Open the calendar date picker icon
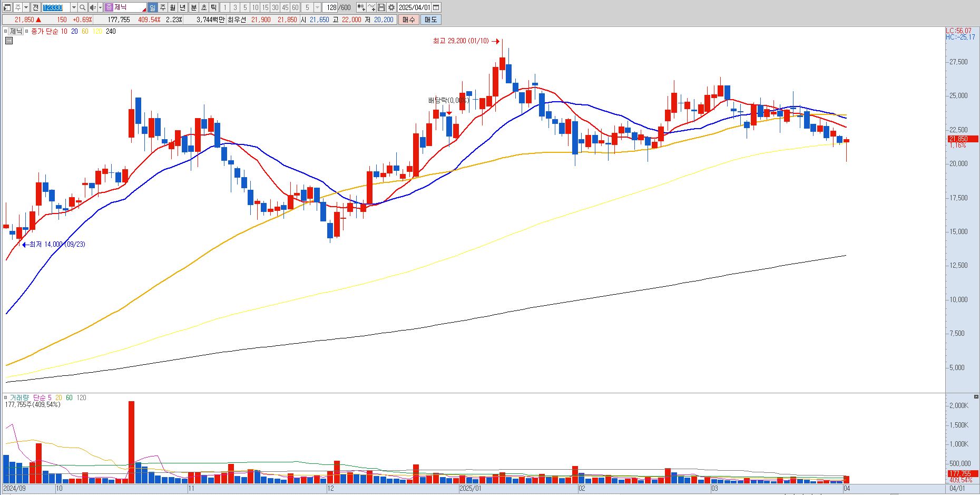The width and height of the screenshot is (980, 495). (436, 7)
